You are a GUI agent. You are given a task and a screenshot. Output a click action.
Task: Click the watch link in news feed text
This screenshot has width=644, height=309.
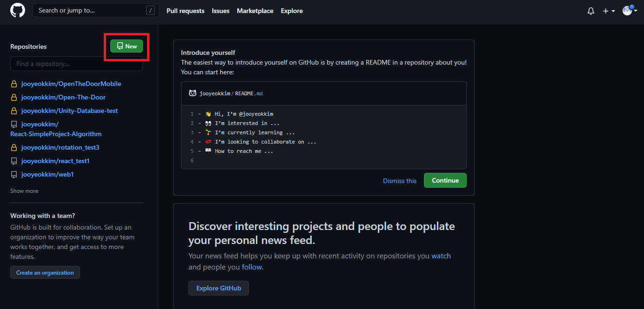coord(441,256)
